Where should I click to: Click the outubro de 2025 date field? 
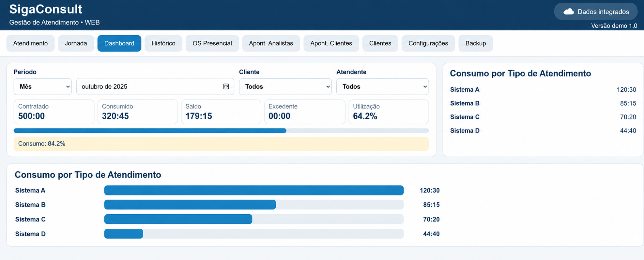[x=155, y=86]
